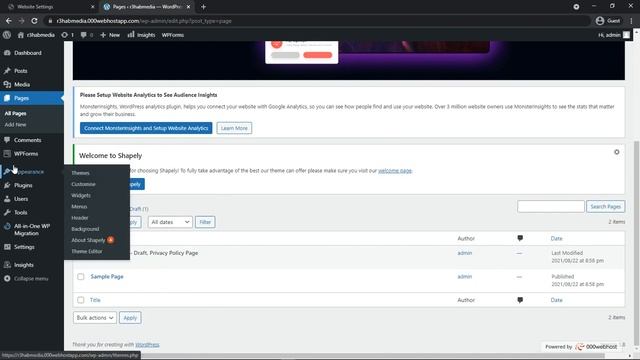
Task: Close the Pages browser tab
Action: coord(188,7)
